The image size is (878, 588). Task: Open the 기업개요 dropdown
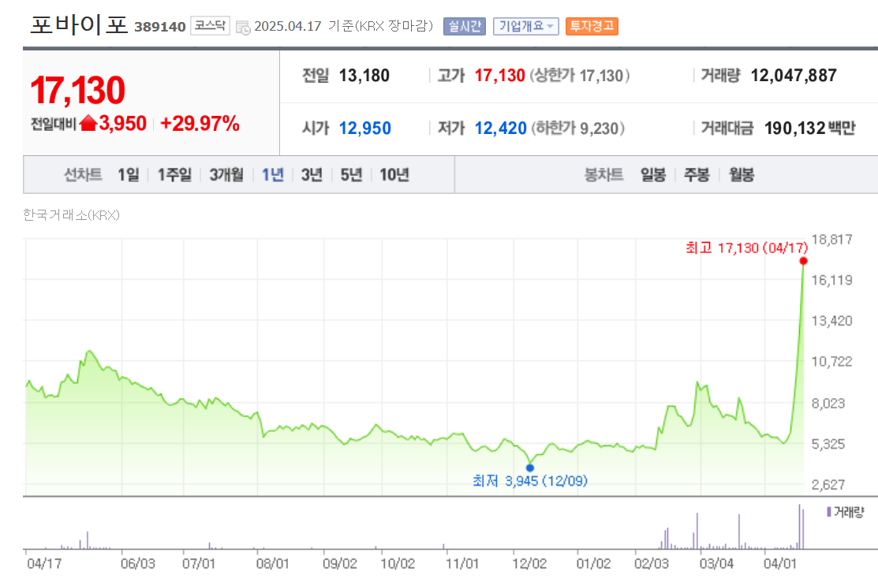click(x=526, y=26)
